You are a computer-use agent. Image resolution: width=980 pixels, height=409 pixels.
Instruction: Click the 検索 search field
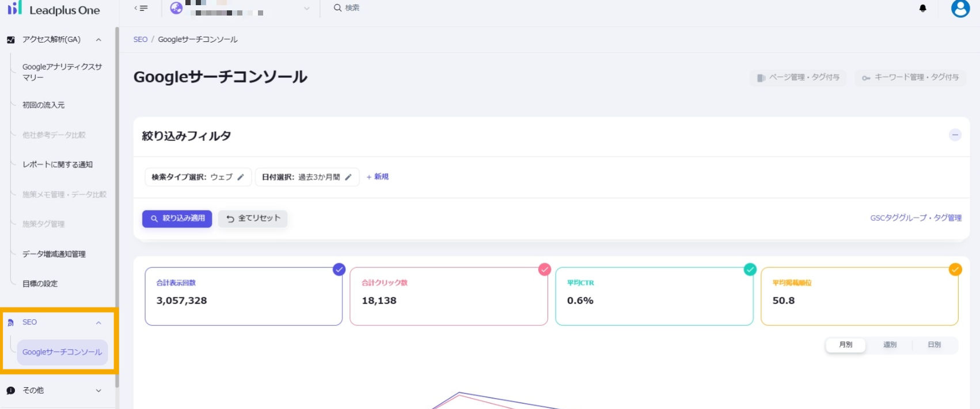[x=352, y=8]
